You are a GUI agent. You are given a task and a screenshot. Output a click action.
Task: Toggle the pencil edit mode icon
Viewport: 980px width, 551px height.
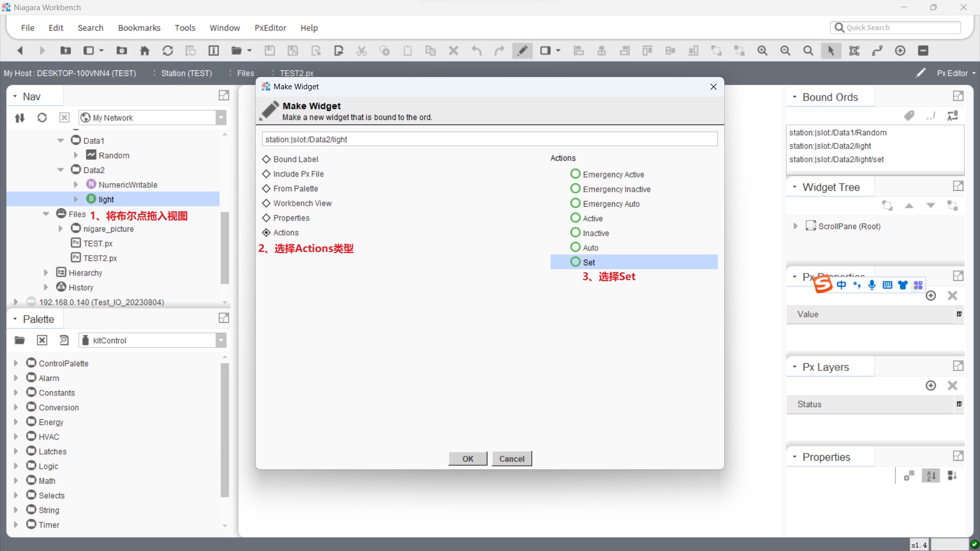523,51
